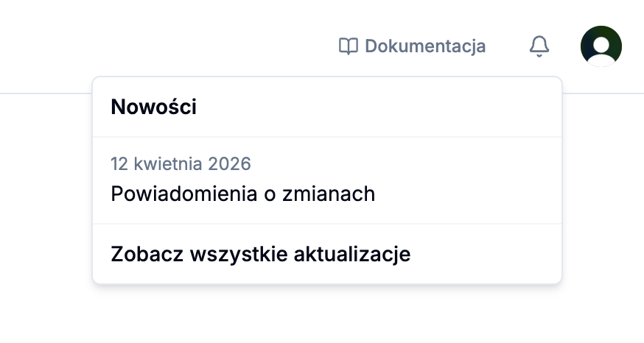
Task: Open the user avatar menu
Action: click(601, 46)
